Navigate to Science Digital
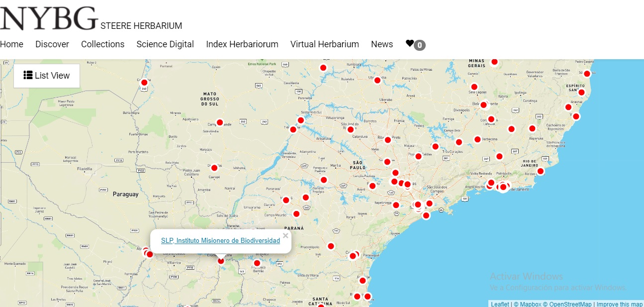Image resolution: width=644 pixels, height=307 pixels. [x=165, y=44]
